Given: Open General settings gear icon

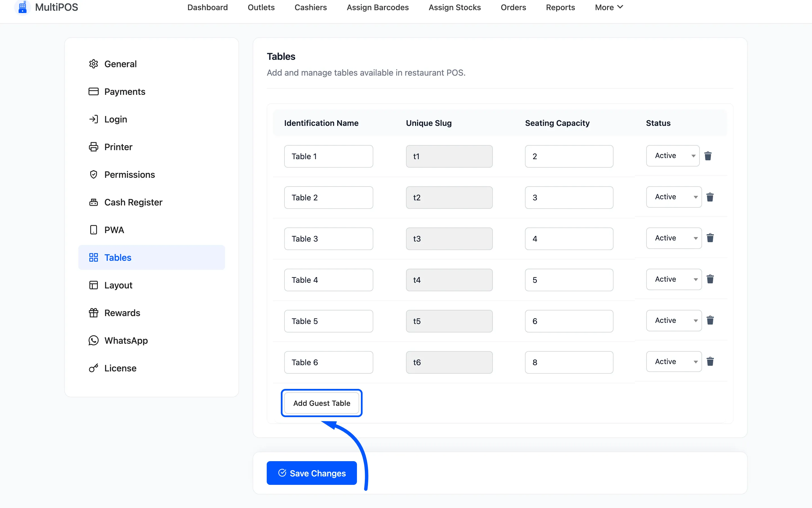Looking at the screenshot, I should pos(94,64).
